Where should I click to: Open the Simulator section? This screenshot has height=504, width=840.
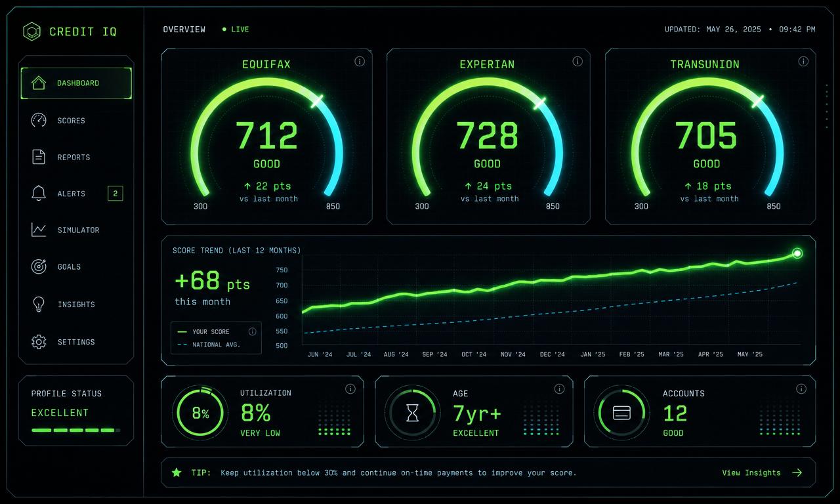[x=76, y=230]
